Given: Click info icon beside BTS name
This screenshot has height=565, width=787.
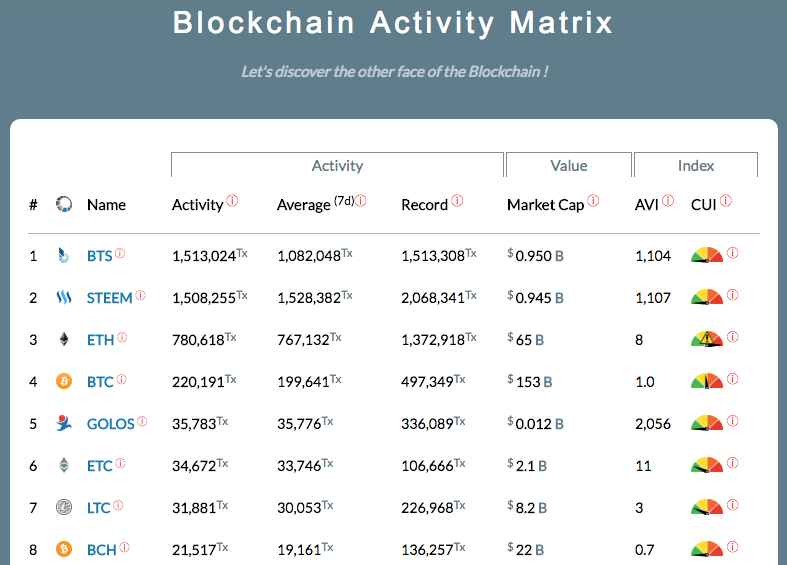Looking at the screenshot, I should [x=120, y=253].
